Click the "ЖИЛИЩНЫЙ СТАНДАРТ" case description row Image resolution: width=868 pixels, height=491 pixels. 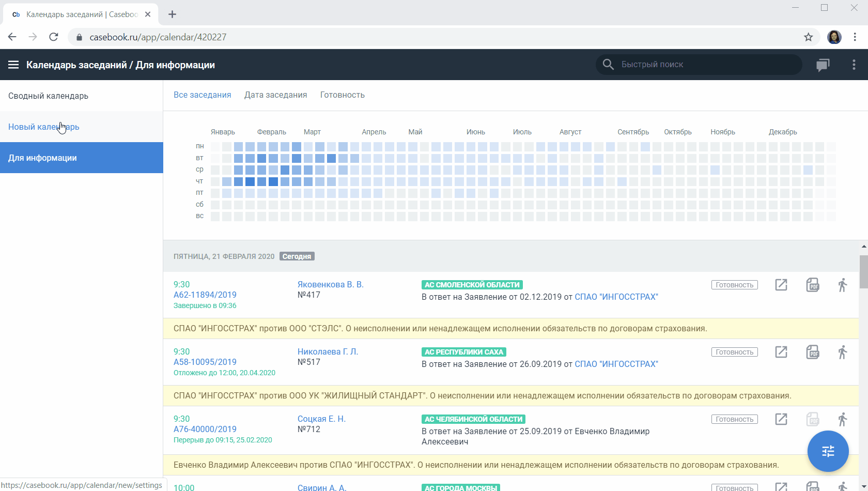click(x=511, y=396)
